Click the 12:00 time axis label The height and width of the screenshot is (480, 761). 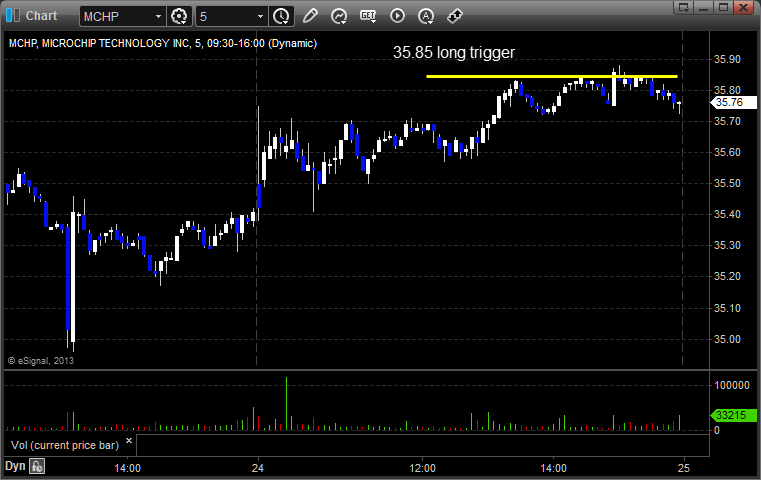click(x=422, y=468)
